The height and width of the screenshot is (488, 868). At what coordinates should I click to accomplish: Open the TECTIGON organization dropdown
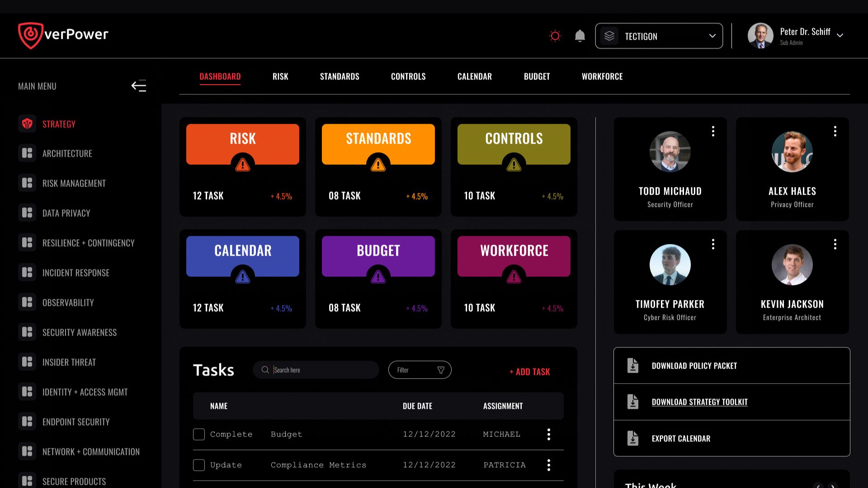(659, 36)
